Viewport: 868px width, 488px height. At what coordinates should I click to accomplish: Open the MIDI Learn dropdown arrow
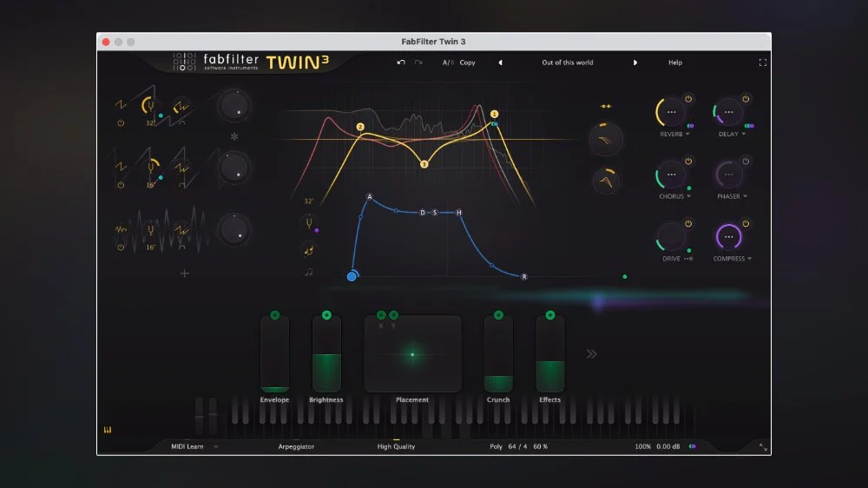pyautogui.click(x=216, y=446)
